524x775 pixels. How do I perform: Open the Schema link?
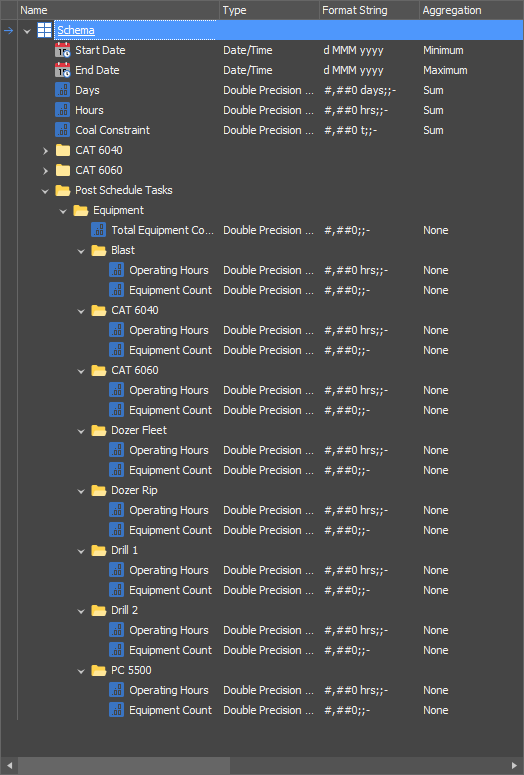tap(76, 30)
